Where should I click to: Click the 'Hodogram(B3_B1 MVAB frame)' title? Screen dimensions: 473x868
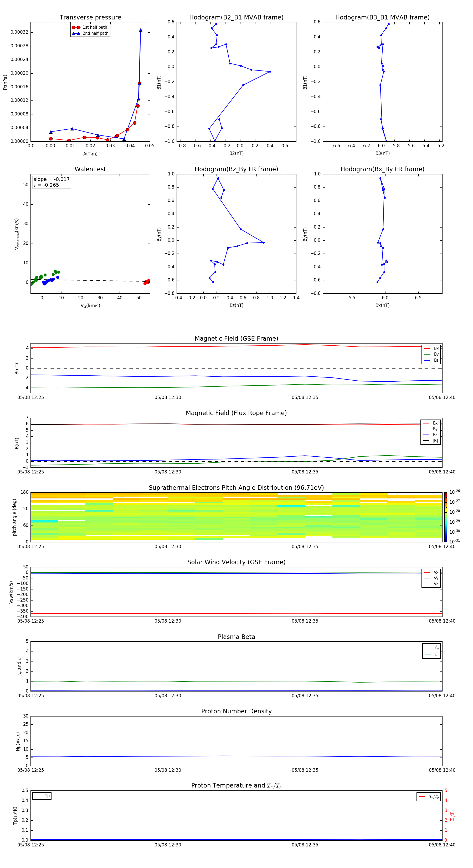[x=382, y=18]
